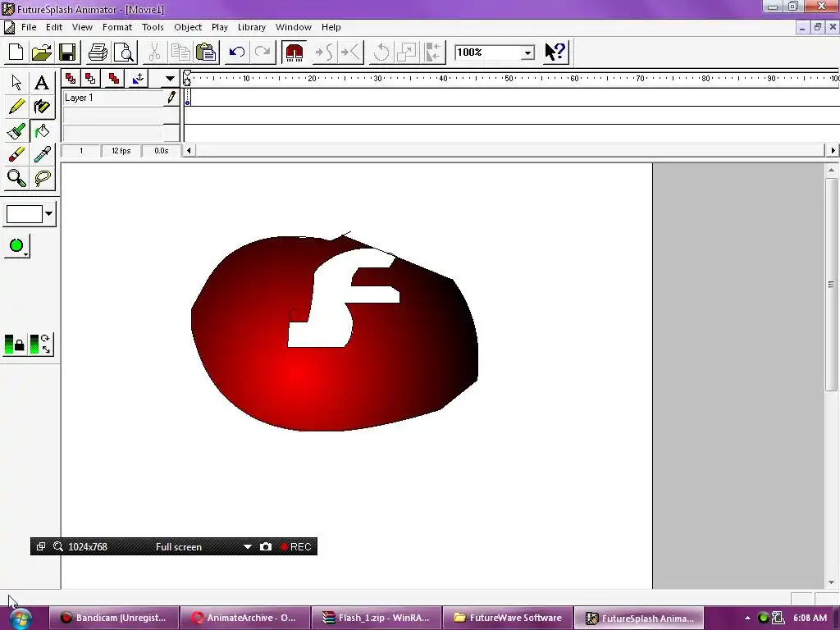Click the Straighten lines icon
The image size is (840, 630).
pos(351,52)
